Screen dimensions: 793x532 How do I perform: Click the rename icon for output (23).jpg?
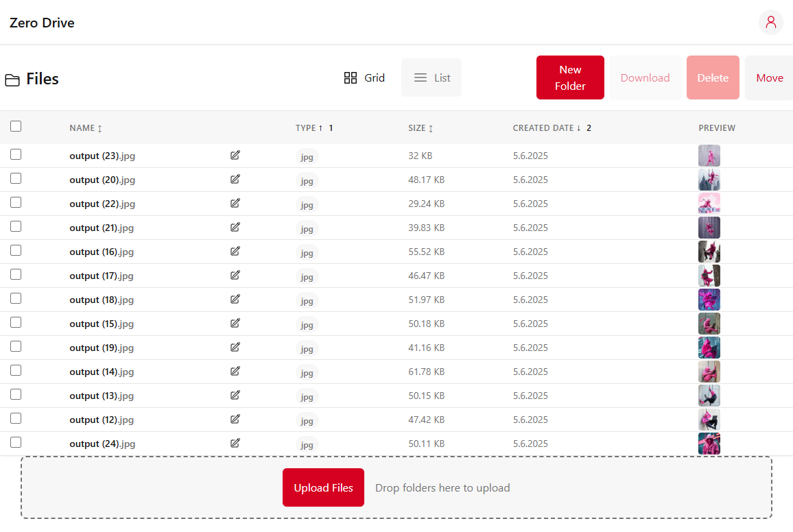click(235, 155)
